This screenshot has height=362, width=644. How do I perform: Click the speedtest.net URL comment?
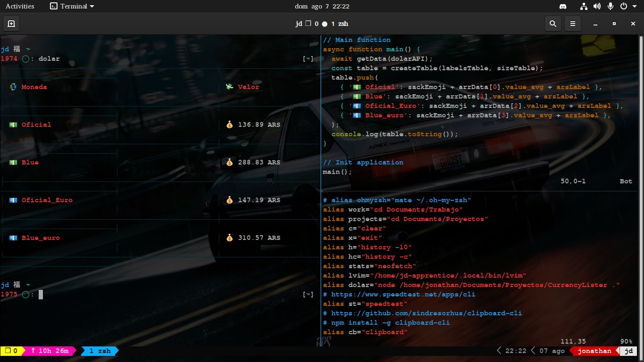point(399,295)
